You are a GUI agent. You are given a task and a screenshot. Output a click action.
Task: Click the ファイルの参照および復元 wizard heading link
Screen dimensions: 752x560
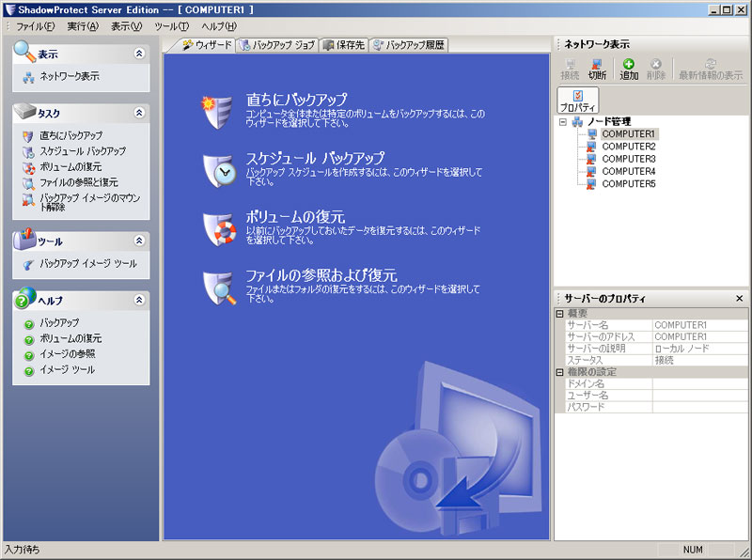321,275
